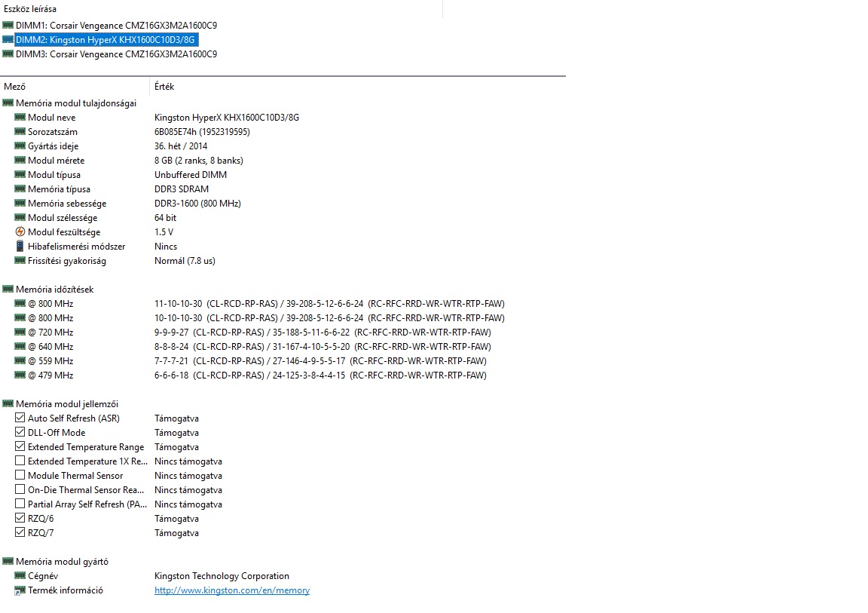Click voltage icon beside Modul feszültsége
Image resolution: width=868 pixels, height=613 pixels.
[20, 232]
